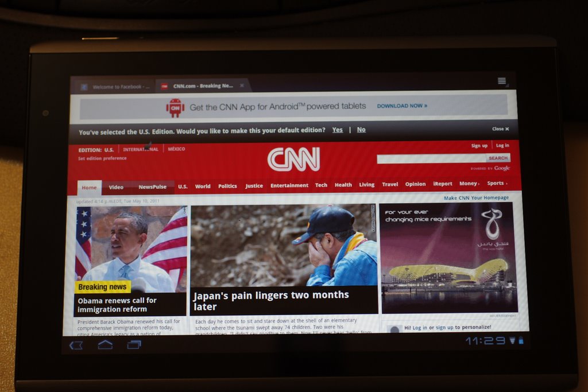The height and width of the screenshot is (392, 588).
Task: Click DOWNLOAD NOW in the app banner
Action: pos(402,106)
